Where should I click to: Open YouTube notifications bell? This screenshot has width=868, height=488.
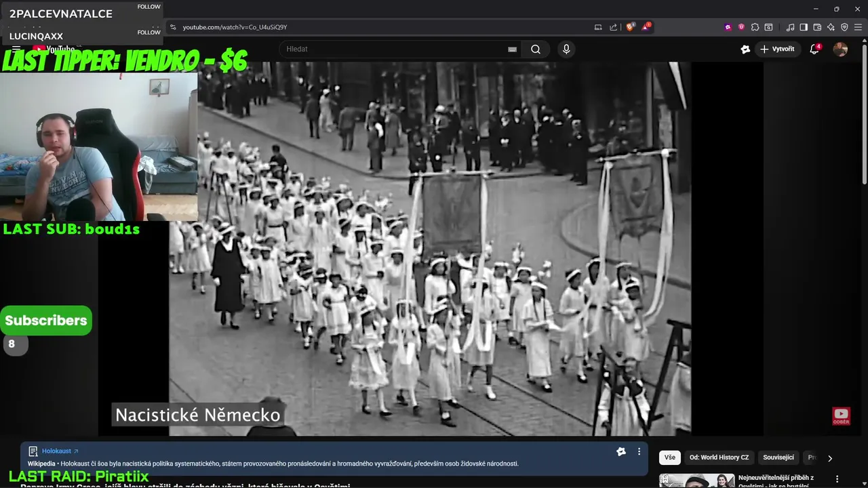(814, 49)
